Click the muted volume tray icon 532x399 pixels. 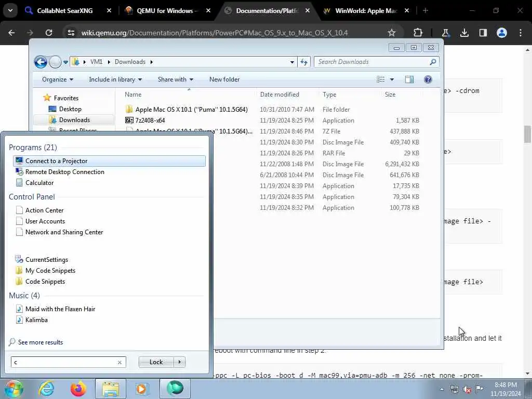click(x=467, y=389)
